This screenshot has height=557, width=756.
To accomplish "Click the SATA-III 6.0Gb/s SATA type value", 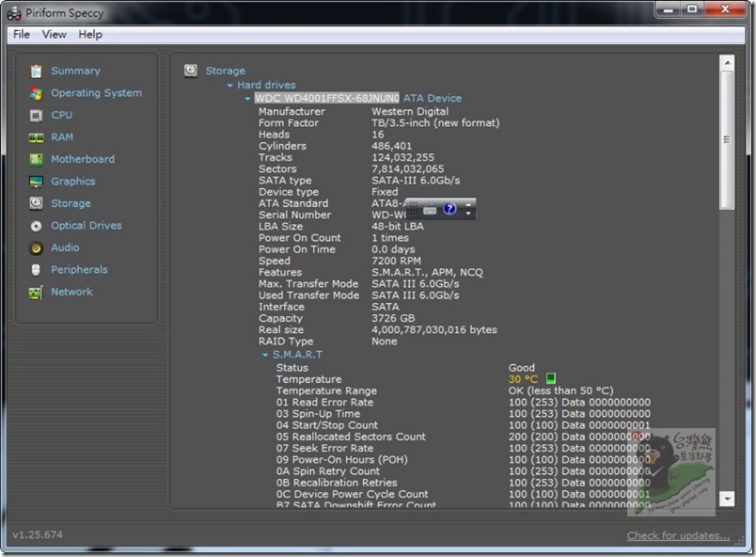I will click(x=416, y=181).
